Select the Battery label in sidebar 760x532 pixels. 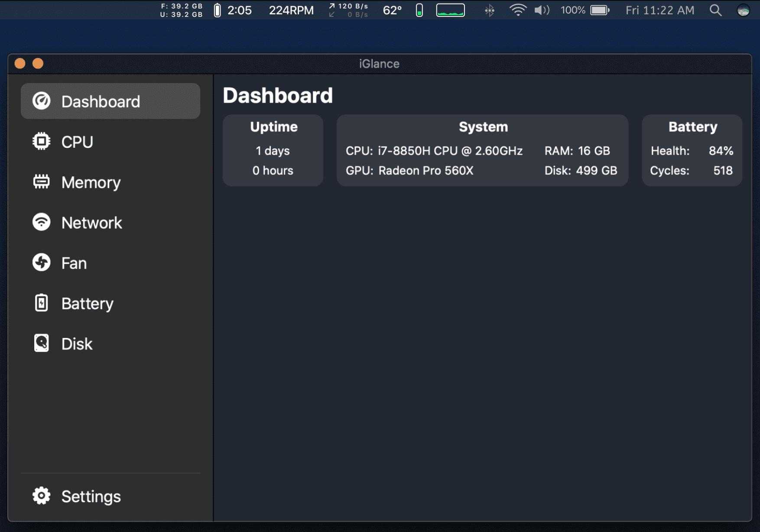click(88, 303)
